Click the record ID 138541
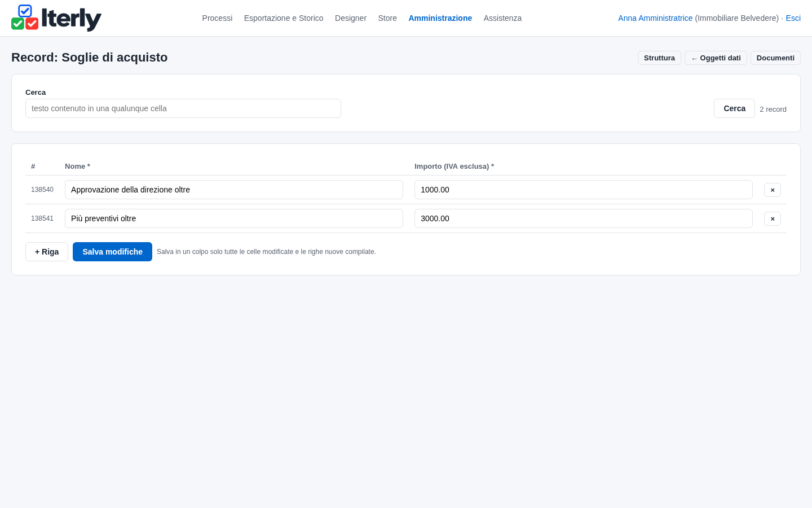 tap(42, 218)
